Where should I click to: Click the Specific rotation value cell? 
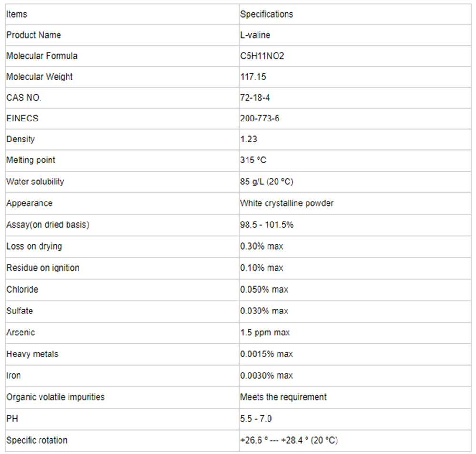click(x=355, y=441)
